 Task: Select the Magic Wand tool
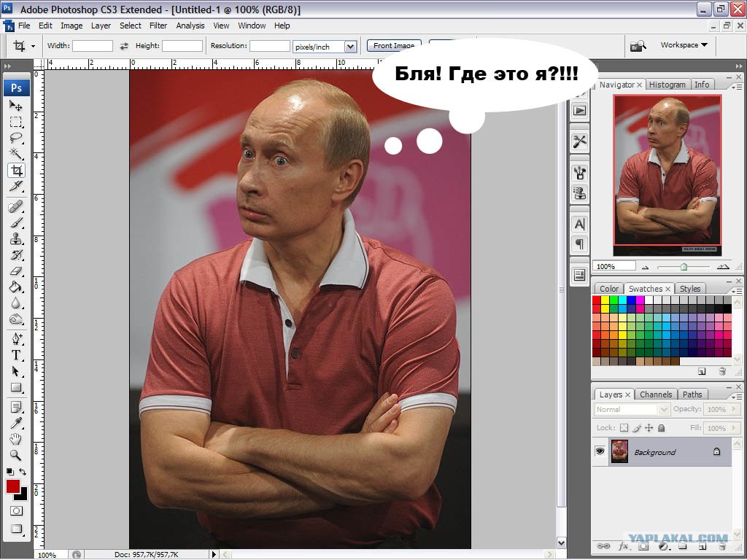[x=16, y=154]
